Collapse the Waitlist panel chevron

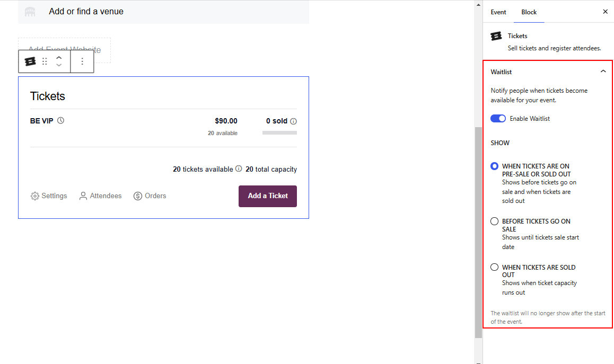tap(603, 71)
